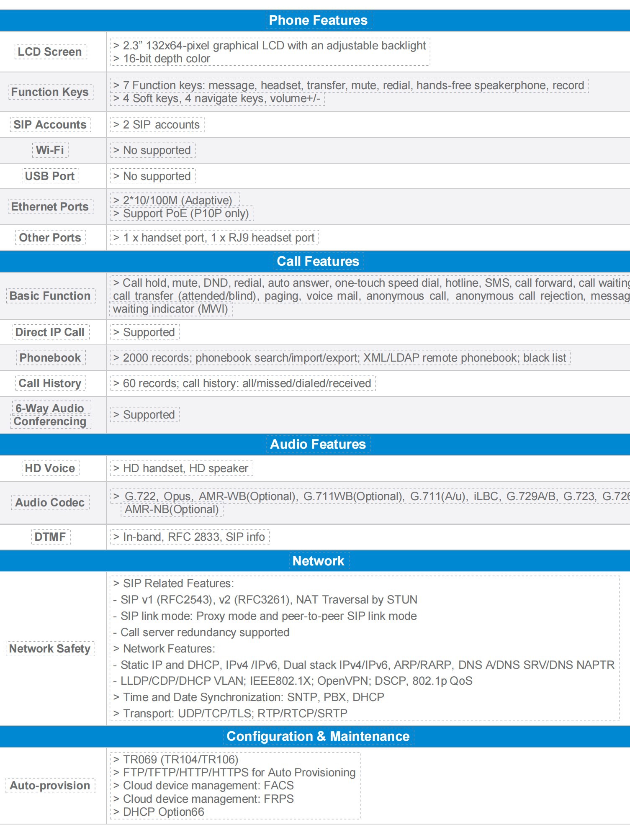This screenshot has width=630, height=840.
Task: Select the "FTP/TFTP/HTTP/HTTPS for Auto Provisioning" line
Action: 234,772
